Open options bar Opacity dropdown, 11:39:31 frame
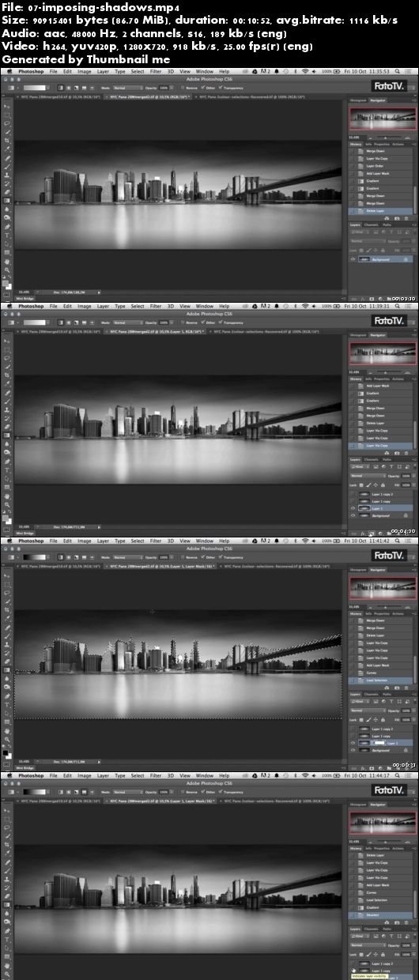 pyautogui.click(x=172, y=322)
